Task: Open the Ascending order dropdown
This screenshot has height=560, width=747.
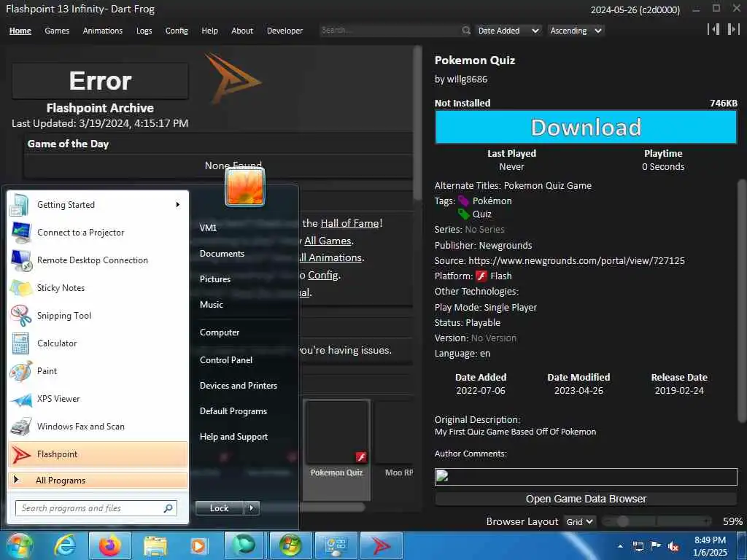Action: [x=576, y=31]
